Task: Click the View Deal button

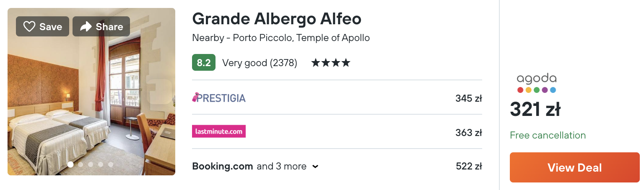Action: click(x=575, y=168)
